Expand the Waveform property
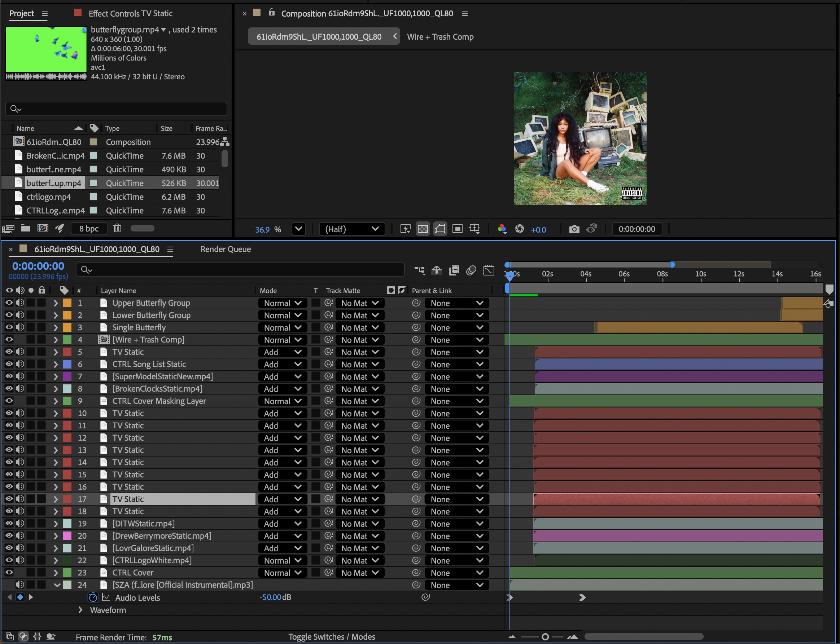840x644 pixels. tap(80, 610)
